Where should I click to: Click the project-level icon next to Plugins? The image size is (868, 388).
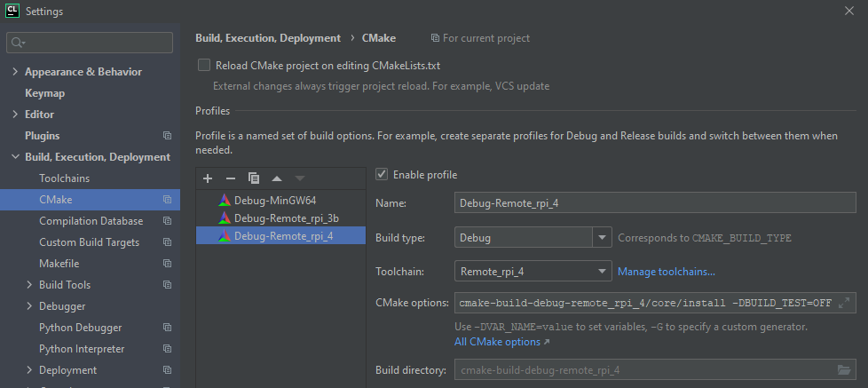[x=167, y=136]
